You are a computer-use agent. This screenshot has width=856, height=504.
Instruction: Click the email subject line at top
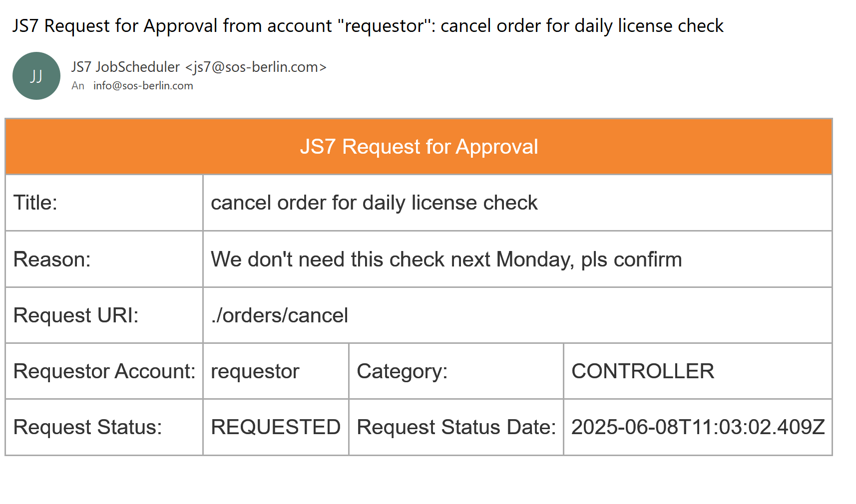[x=368, y=26]
